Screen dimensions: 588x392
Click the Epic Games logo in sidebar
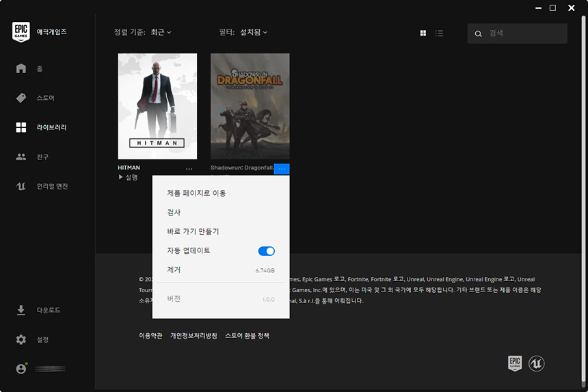click(21, 32)
